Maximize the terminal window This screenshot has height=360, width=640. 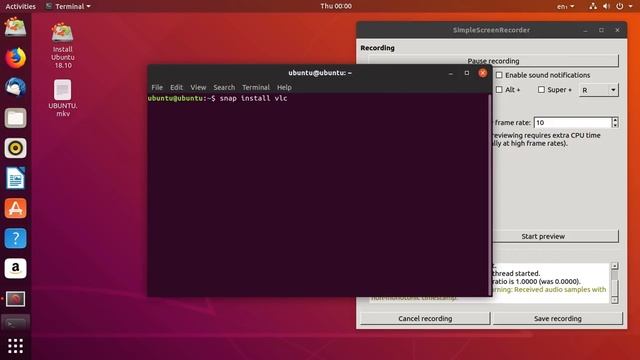coord(467,73)
